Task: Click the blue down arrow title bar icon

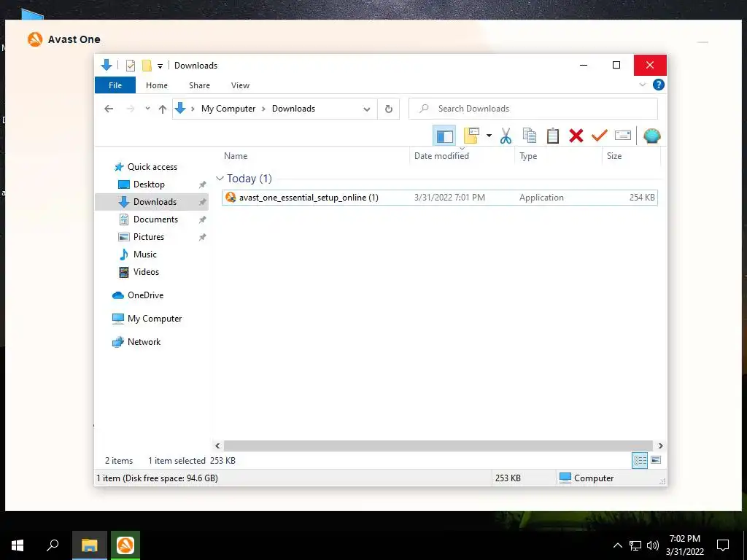Action: (x=107, y=65)
